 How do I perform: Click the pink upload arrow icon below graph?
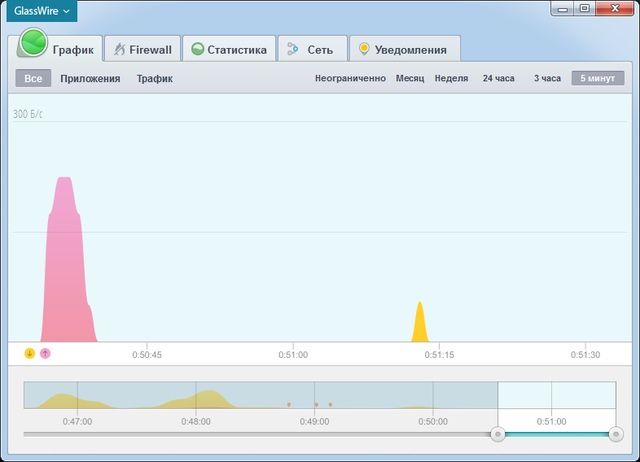coord(45,353)
